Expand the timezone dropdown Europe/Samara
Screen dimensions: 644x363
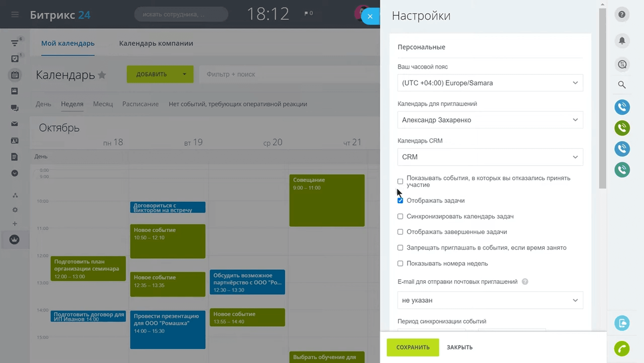[x=490, y=83]
